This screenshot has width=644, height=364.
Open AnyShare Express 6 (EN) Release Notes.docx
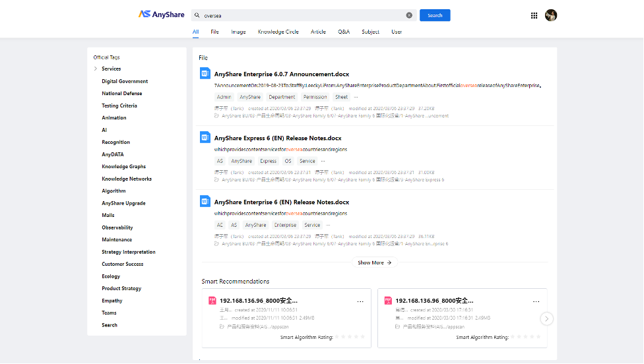click(278, 138)
